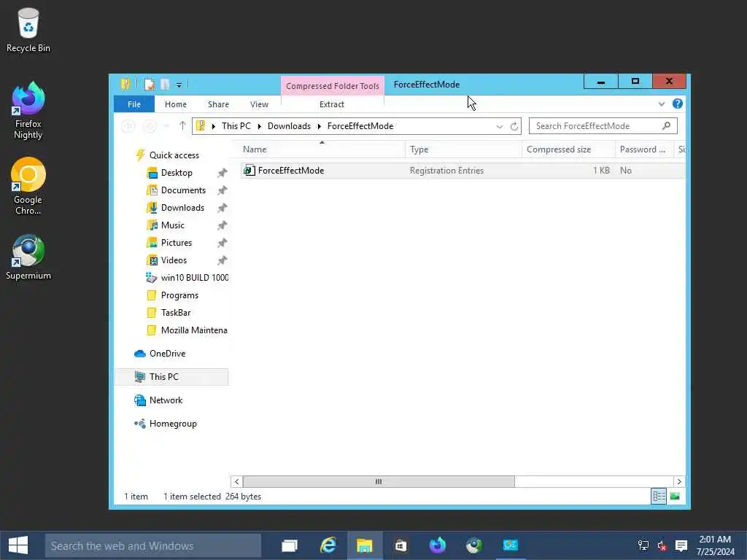Viewport: 747px width, 560px height.
Task: Click the horizontal scrollbar thumb
Action: [379, 481]
